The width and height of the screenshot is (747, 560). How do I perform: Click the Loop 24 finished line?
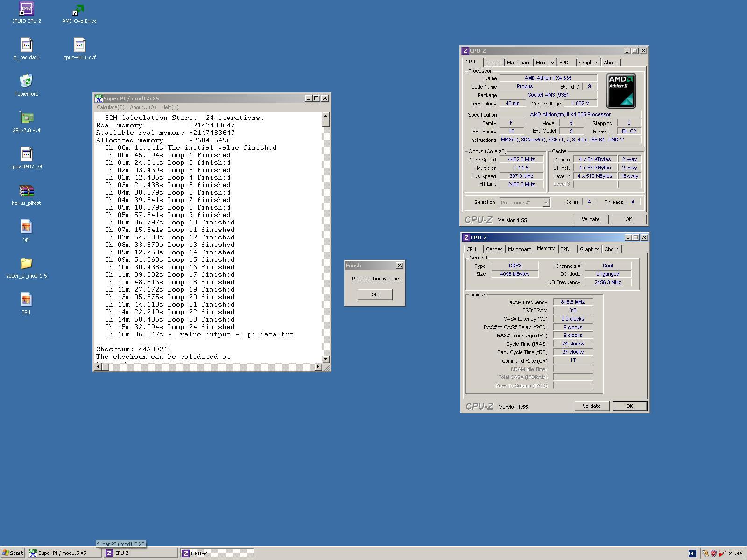point(170,327)
